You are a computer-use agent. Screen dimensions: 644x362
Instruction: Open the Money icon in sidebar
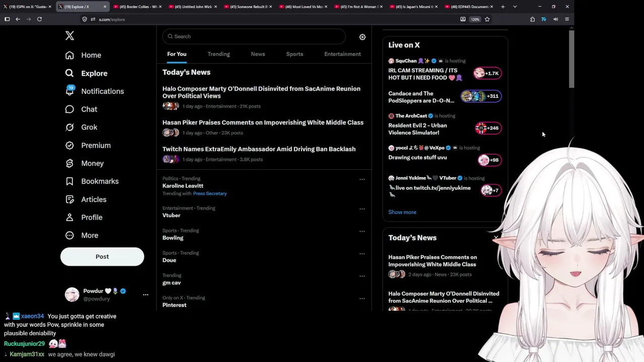[x=69, y=163]
